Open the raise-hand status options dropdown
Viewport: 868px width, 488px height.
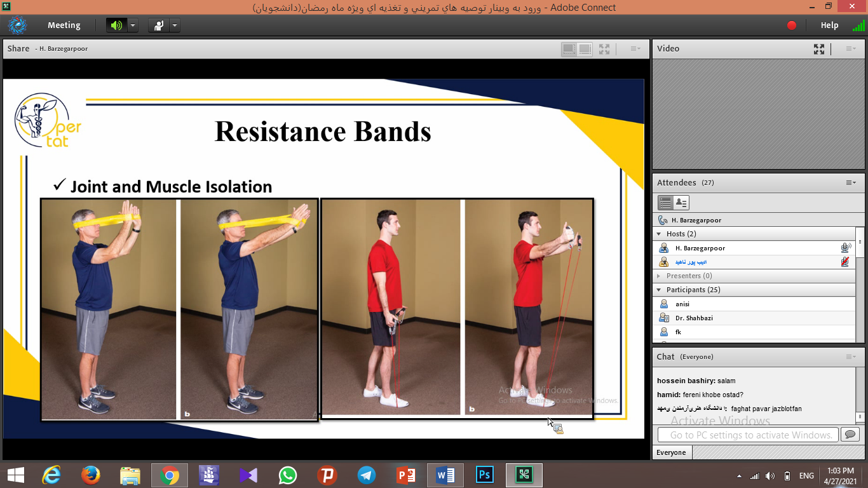coord(174,25)
